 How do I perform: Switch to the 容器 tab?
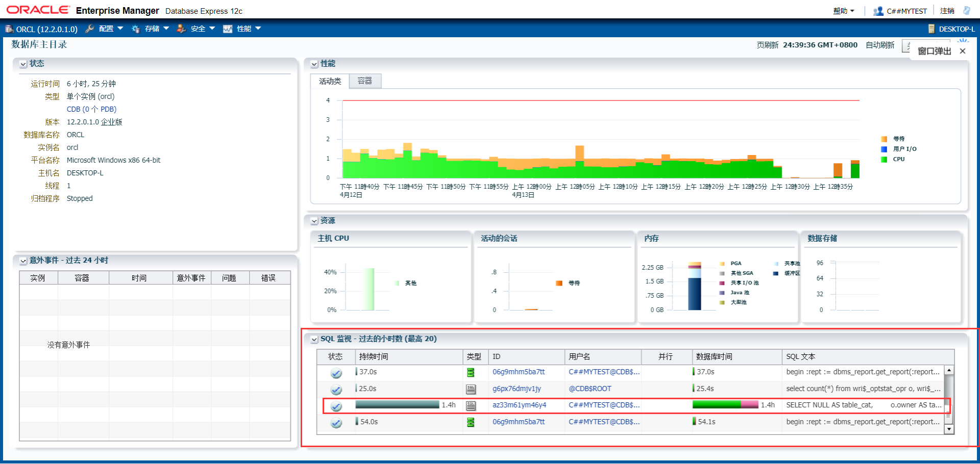(x=364, y=81)
